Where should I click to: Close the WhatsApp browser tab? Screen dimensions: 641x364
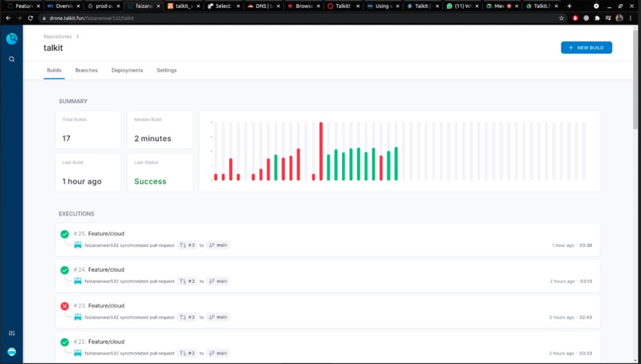[478, 6]
